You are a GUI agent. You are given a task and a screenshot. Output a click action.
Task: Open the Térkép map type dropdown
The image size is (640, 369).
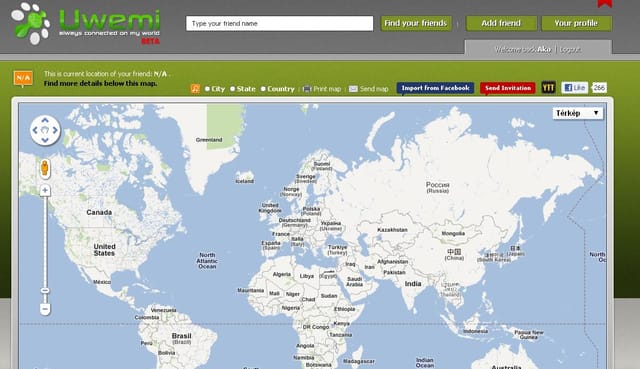click(578, 113)
